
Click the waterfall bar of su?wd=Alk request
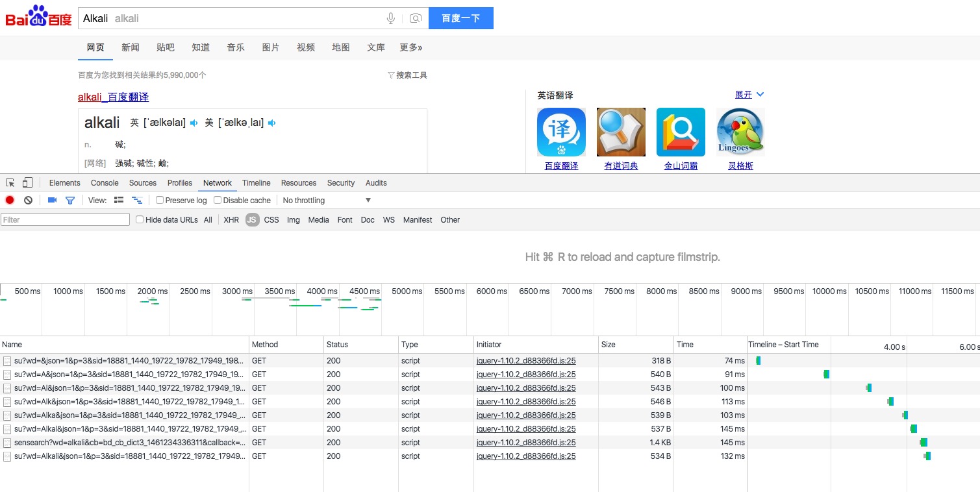pos(891,402)
